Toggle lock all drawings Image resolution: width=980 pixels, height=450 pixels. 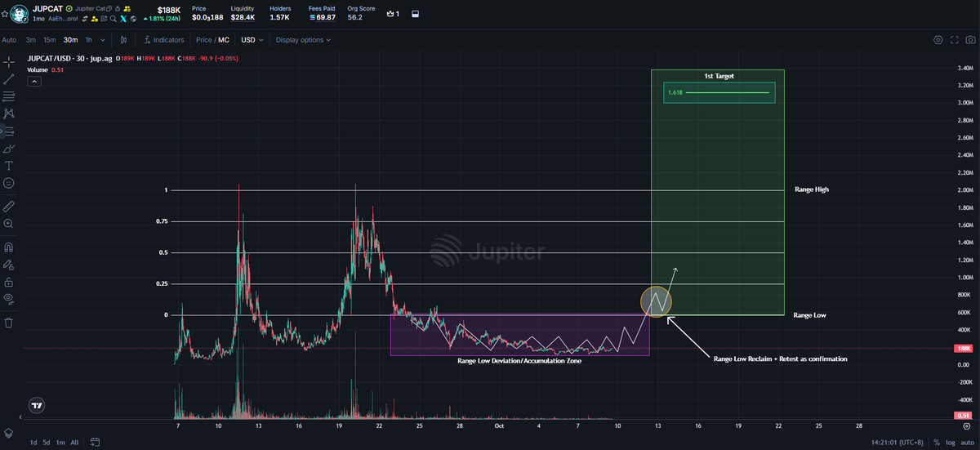[9, 281]
